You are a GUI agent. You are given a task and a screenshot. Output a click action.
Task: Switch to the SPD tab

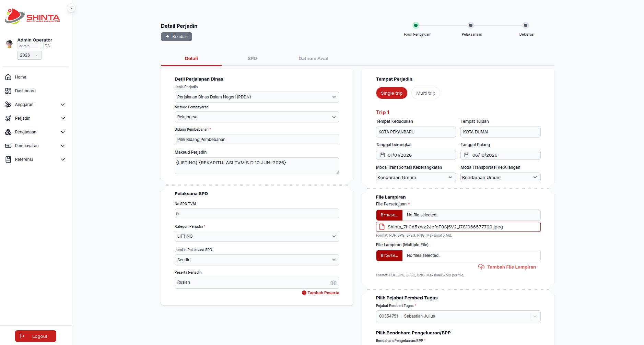pos(253,59)
